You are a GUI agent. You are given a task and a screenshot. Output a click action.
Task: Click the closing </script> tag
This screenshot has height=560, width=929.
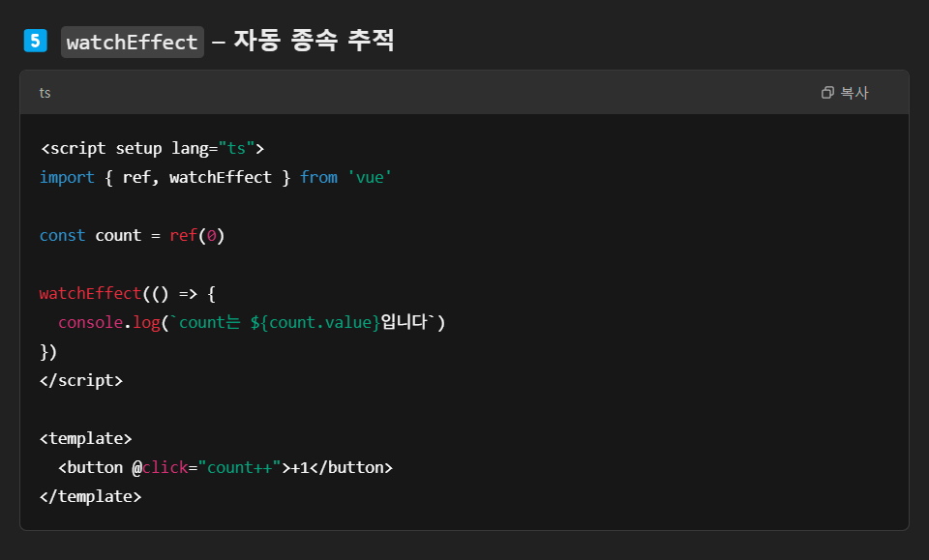pyautogui.click(x=81, y=381)
